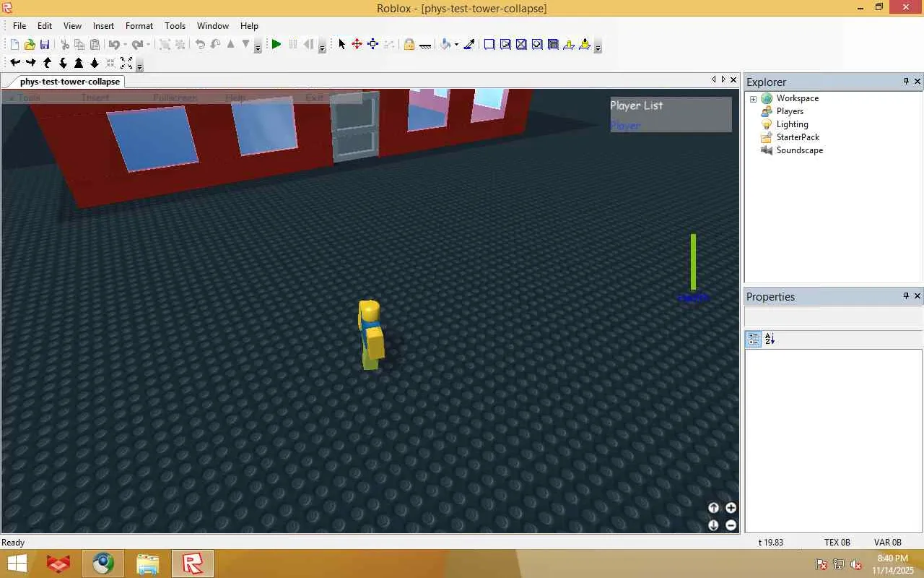Screen dimensions: 924x578
Task: Open the Edit menu
Action: coord(45,25)
